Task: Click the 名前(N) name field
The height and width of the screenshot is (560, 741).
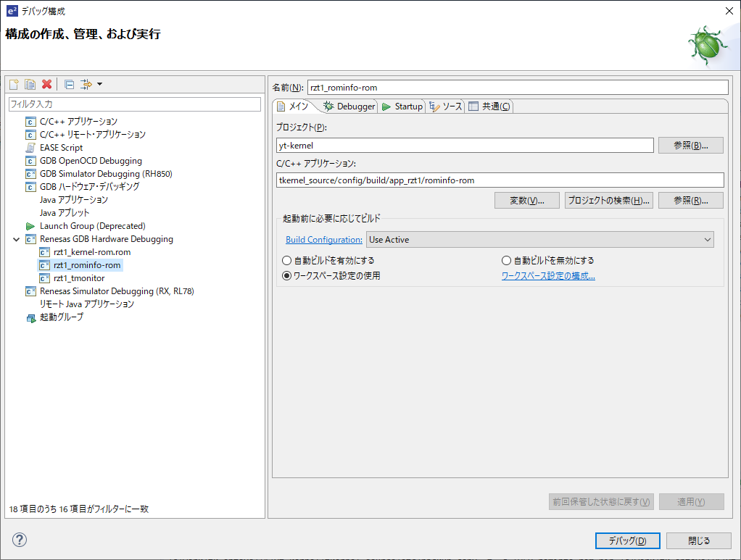Action: (518, 88)
